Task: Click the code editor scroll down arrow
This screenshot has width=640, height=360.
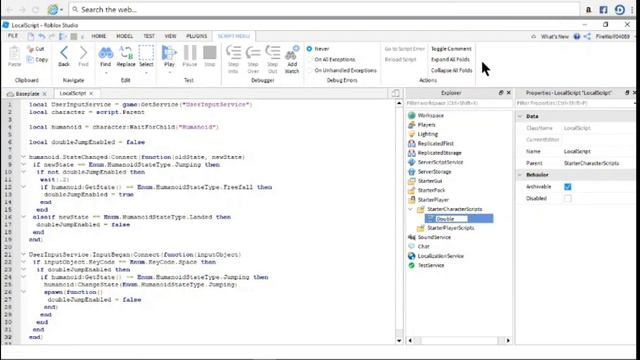Action: (x=399, y=340)
